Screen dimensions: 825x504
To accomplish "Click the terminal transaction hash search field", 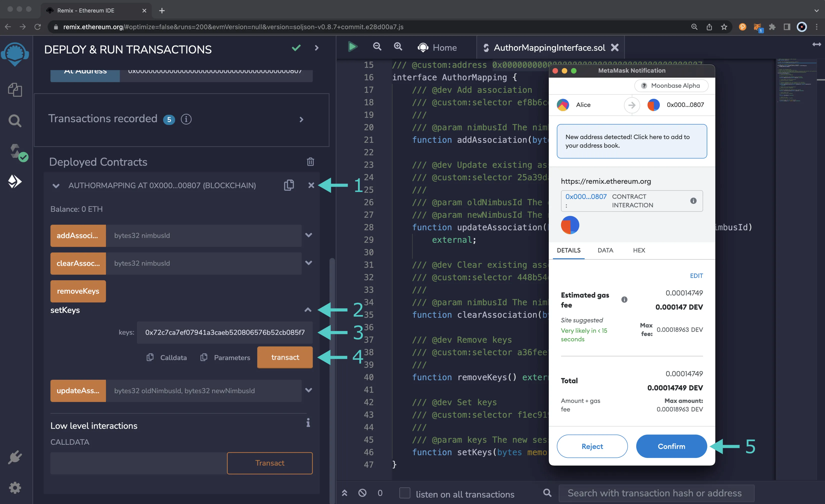I will pos(656,493).
